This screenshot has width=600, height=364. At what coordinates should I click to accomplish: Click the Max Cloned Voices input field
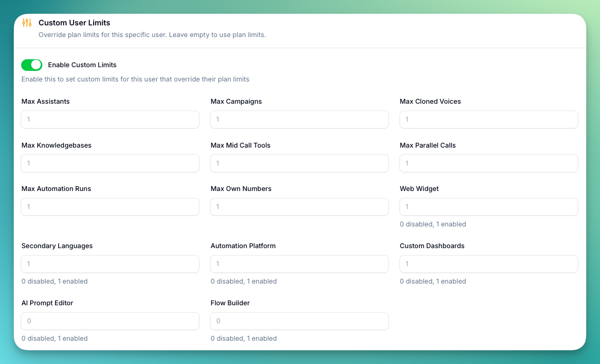(488, 120)
